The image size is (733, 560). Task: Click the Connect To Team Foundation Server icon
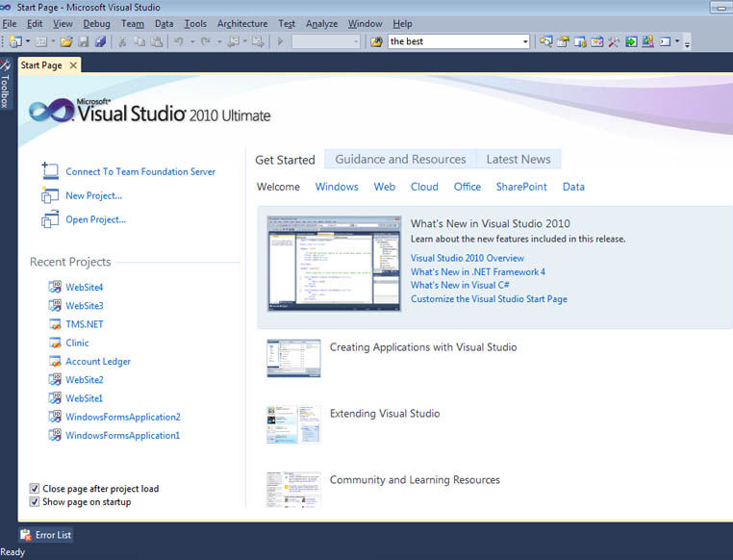[x=50, y=171]
